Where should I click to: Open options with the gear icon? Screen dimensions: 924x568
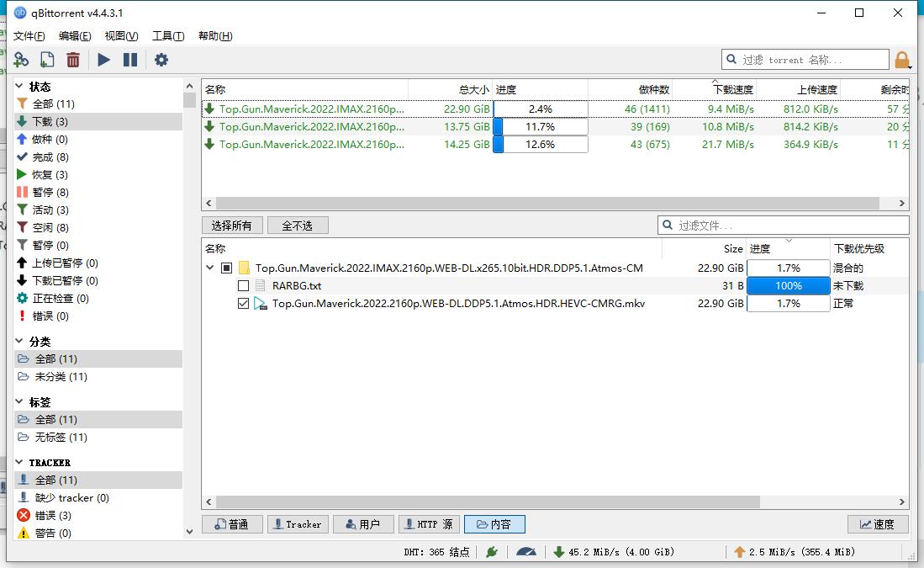coord(161,60)
